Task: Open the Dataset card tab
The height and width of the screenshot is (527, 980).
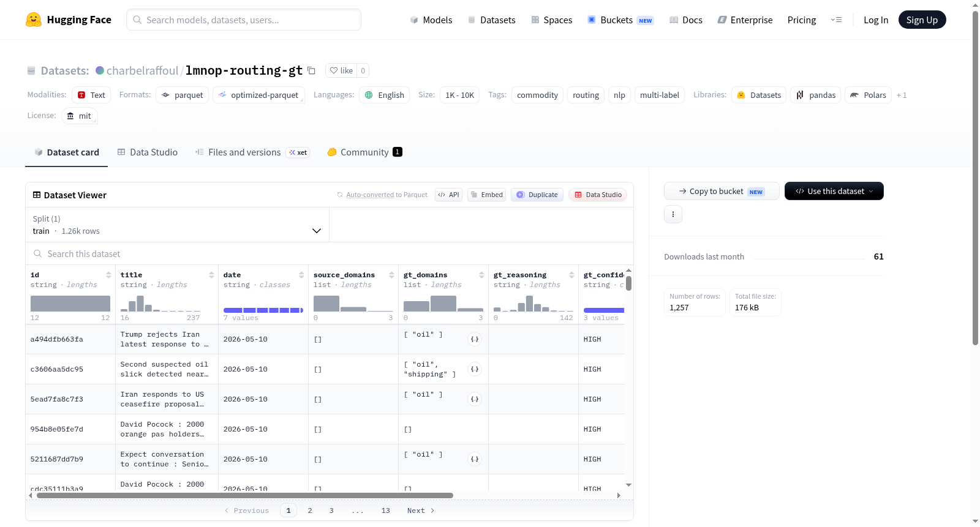Action: click(x=67, y=152)
